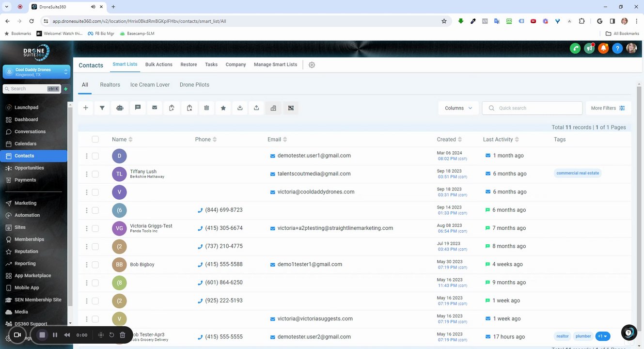The width and height of the screenshot is (644, 349).
Task: Click the Export contacts download icon
Action: pos(240,108)
